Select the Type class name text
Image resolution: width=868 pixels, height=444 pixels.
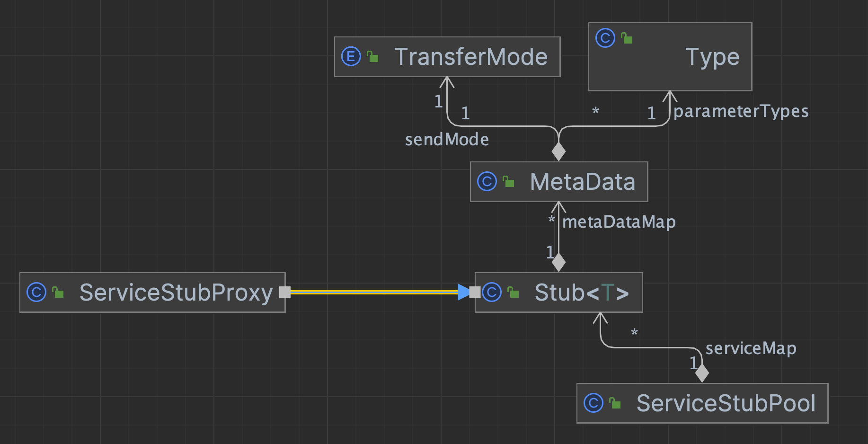pyautogui.click(x=712, y=57)
